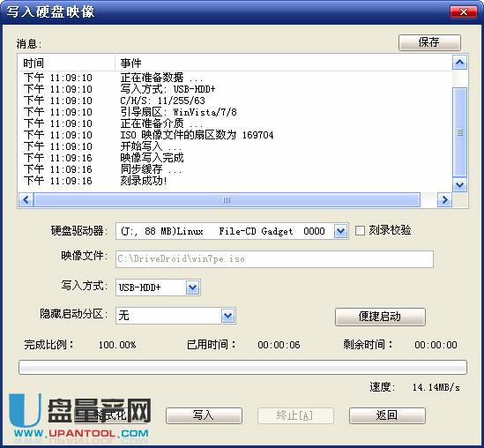Enable the 刻录校验 checkbox

click(x=360, y=231)
